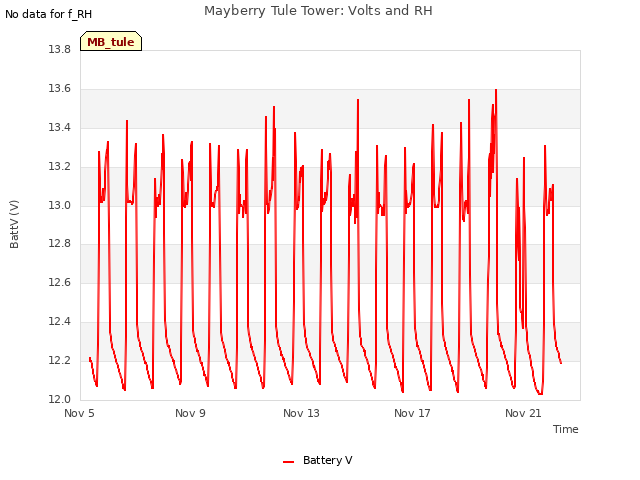Image resolution: width=640 pixels, height=480 pixels.
Task: Click the Nov 5 x-axis label
Action: coord(79,413)
